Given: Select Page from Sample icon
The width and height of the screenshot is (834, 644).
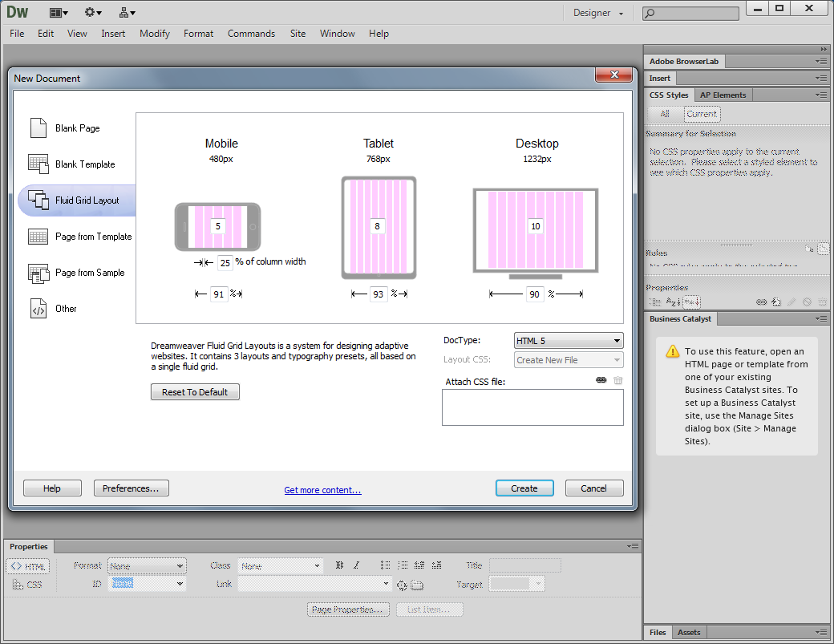Looking at the screenshot, I should [38, 273].
